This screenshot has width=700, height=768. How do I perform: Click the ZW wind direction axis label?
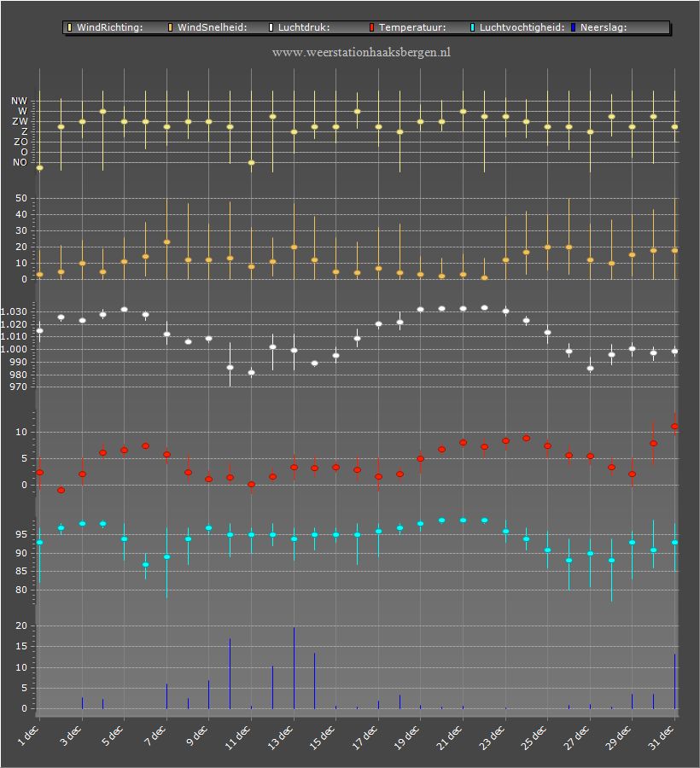click(20, 121)
